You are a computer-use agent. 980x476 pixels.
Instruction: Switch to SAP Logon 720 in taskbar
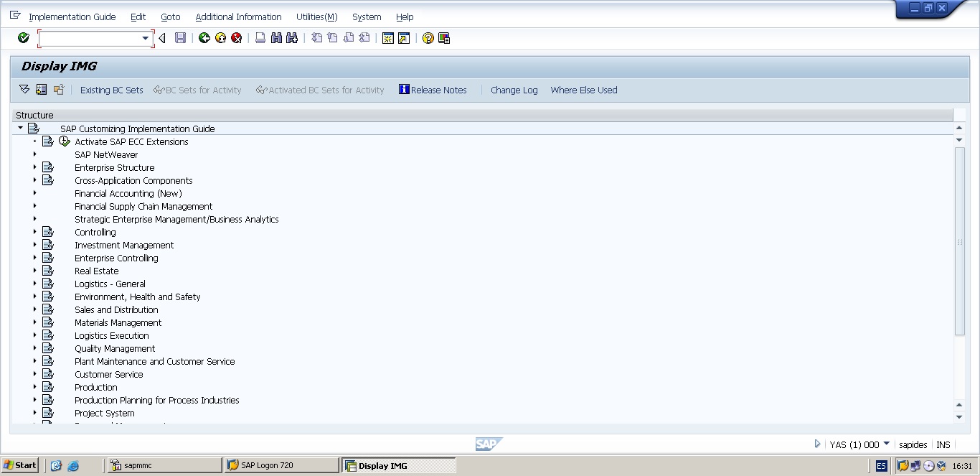pos(281,465)
